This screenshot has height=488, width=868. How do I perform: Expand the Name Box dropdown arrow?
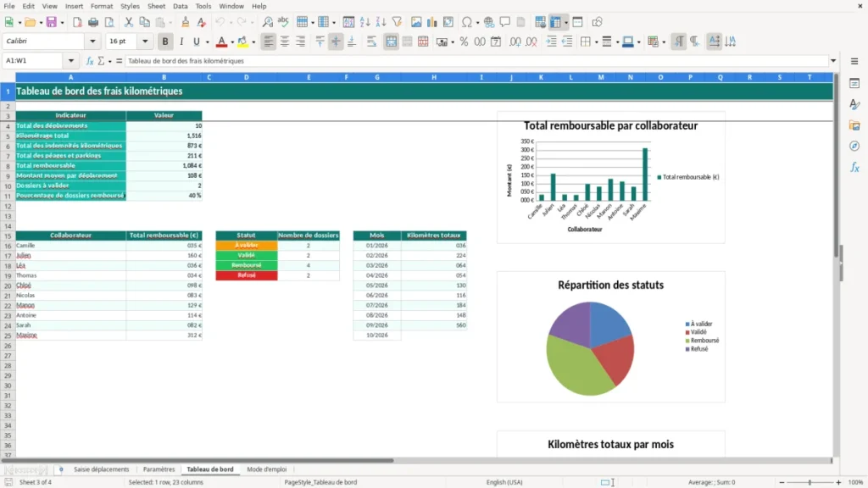71,61
